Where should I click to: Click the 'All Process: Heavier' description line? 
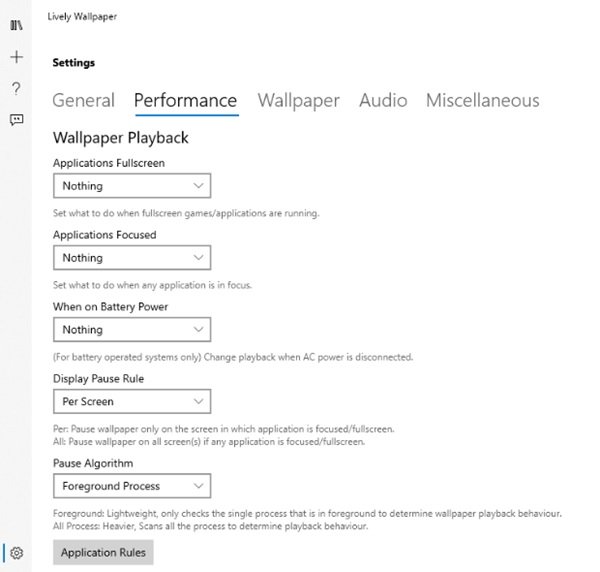click(210, 526)
